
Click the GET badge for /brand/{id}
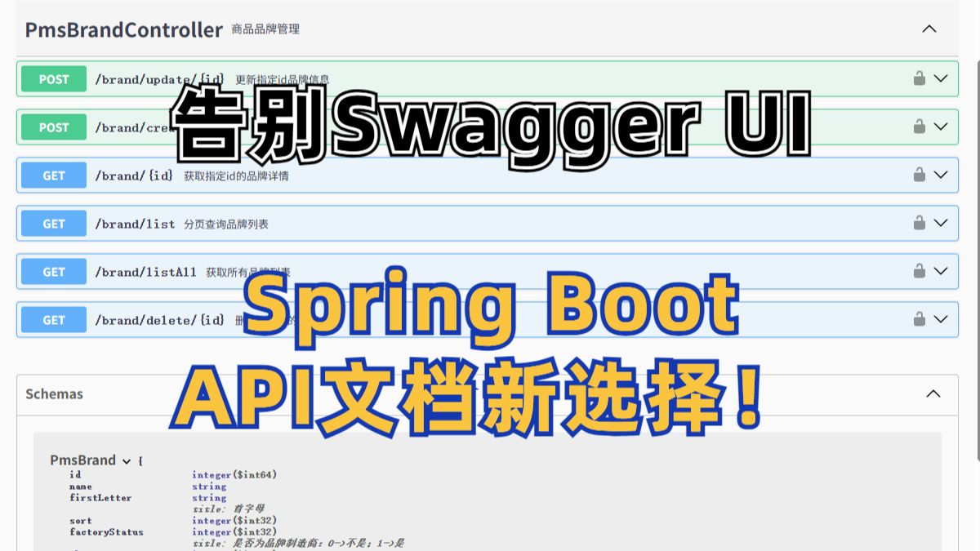[x=54, y=176]
